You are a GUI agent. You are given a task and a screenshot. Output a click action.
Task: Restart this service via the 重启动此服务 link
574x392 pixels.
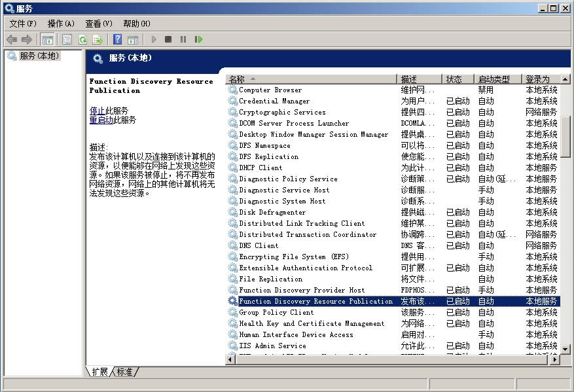click(112, 120)
